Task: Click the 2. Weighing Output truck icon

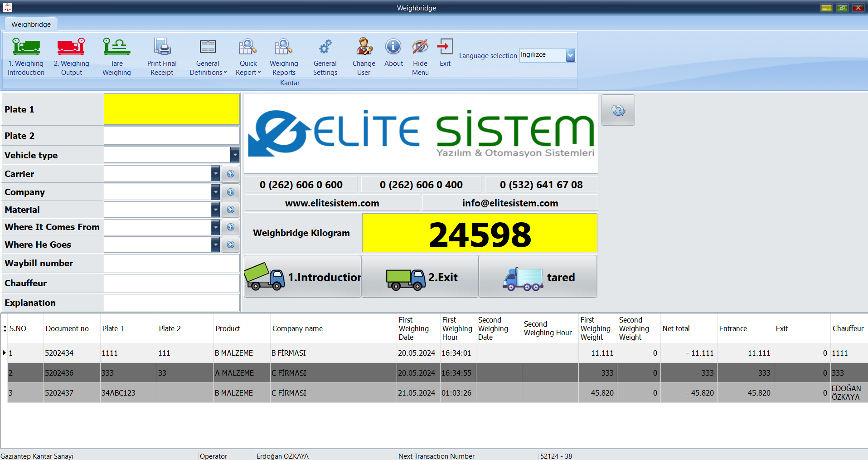Action: click(71, 47)
